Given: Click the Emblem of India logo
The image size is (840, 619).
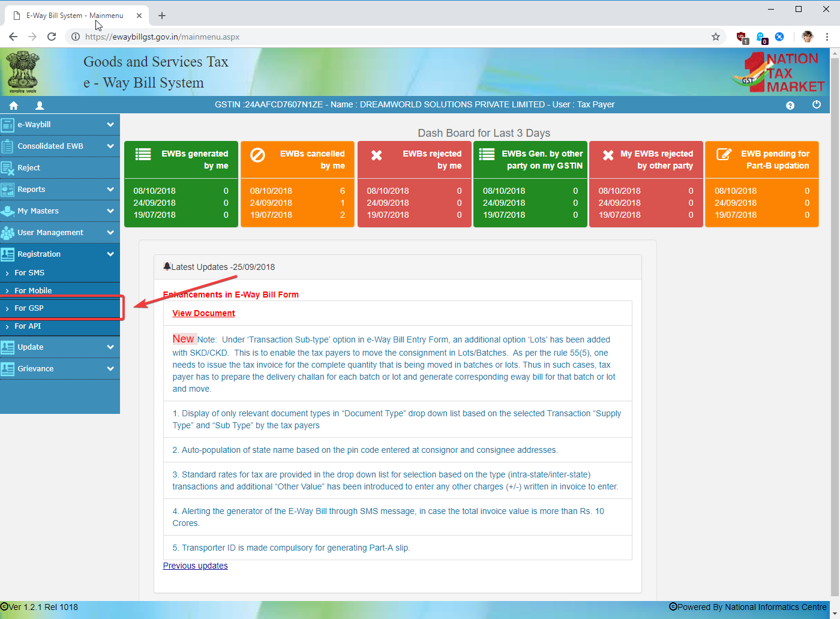Looking at the screenshot, I should (23, 72).
